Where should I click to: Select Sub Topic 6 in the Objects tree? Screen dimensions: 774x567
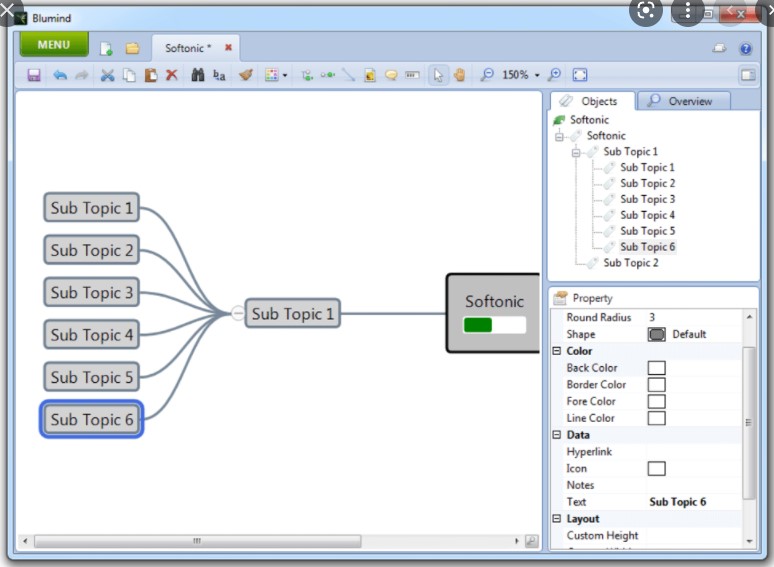(x=647, y=247)
